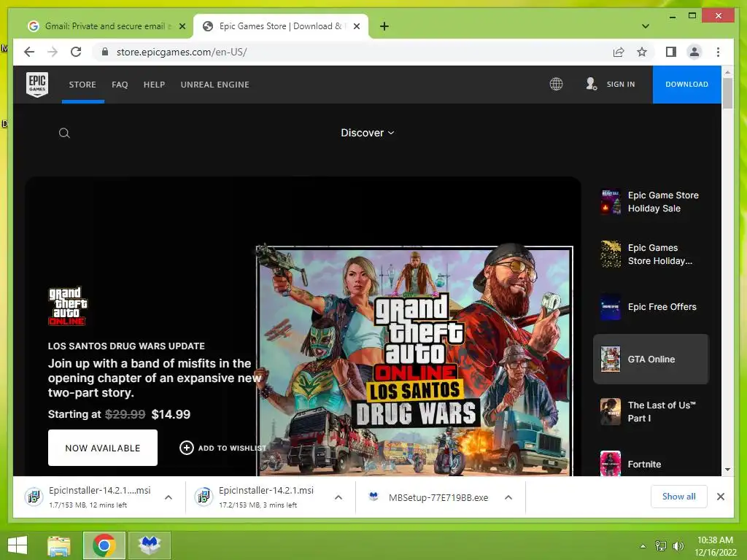Screen dimensions: 747x560
Task: Click the Epic Free Offers thumbnail
Action: click(x=611, y=307)
